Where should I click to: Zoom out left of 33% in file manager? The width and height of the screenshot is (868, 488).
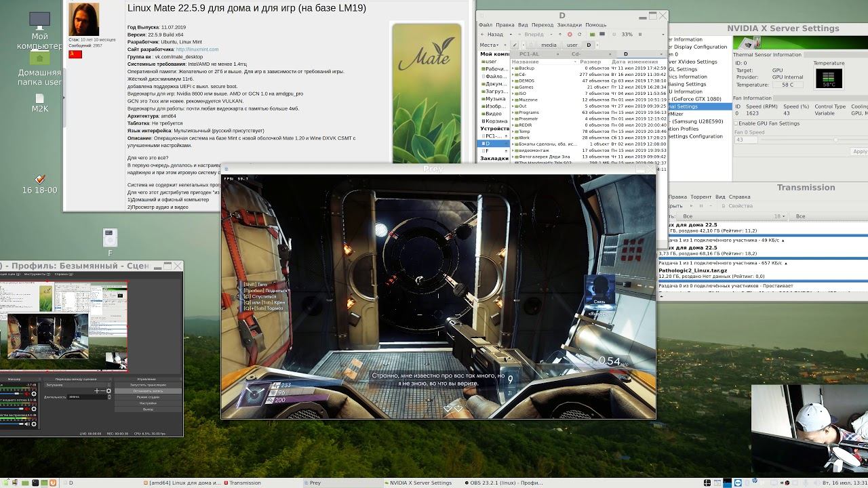(614, 35)
